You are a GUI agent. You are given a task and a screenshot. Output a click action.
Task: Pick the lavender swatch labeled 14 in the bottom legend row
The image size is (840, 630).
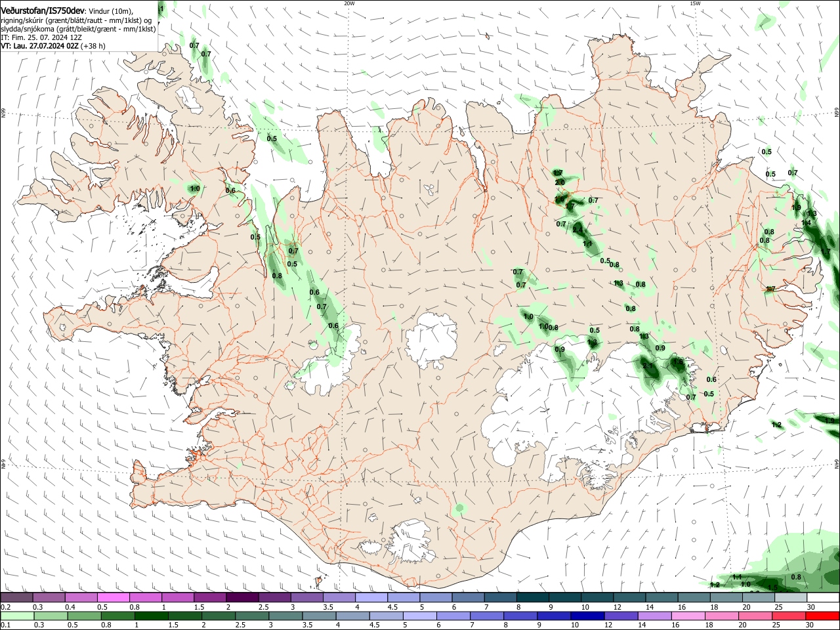click(654, 616)
